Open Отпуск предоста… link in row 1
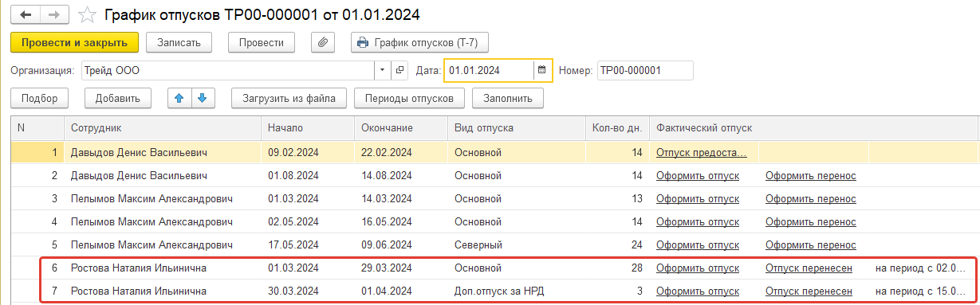This screenshot has width=980, height=305. [x=702, y=152]
